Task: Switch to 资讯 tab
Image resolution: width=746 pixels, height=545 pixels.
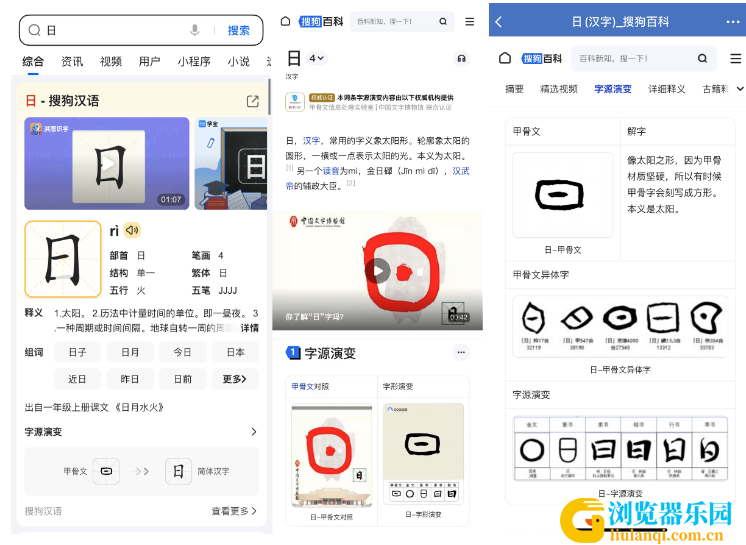Action: pos(72,61)
